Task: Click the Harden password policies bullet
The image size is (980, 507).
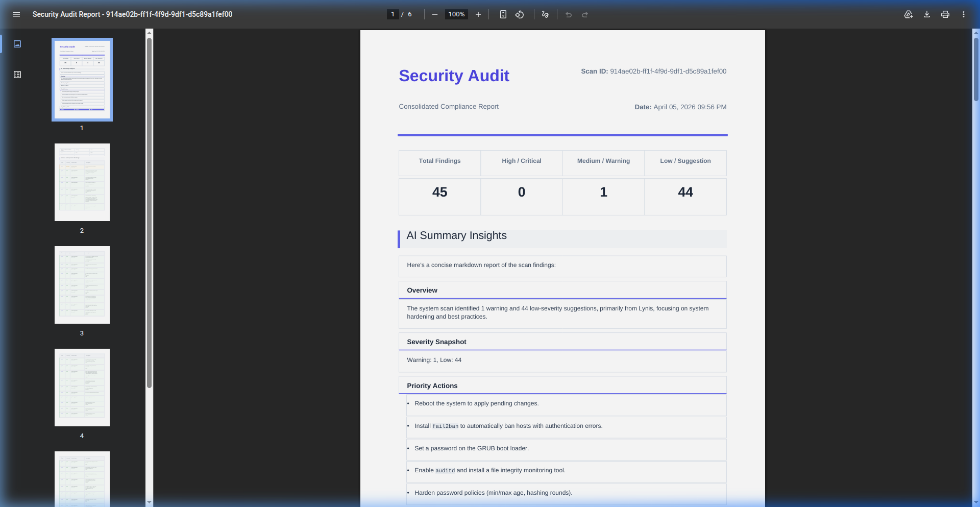Action: 494,493
